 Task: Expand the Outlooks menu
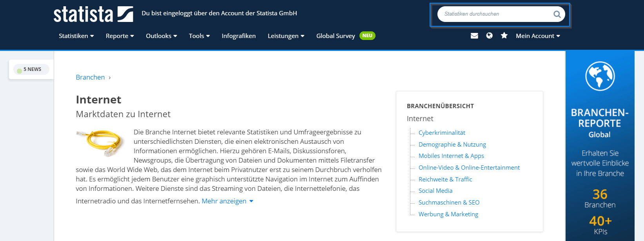161,36
